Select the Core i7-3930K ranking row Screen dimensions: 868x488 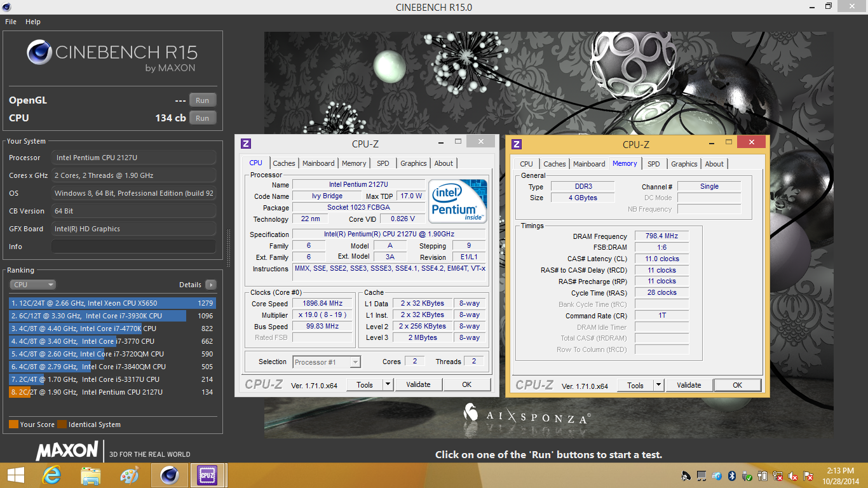tap(112, 316)
